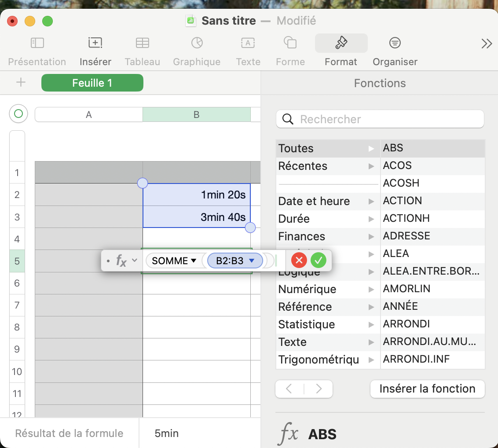Expand the fx formula options chevron

tap(135, 261)
